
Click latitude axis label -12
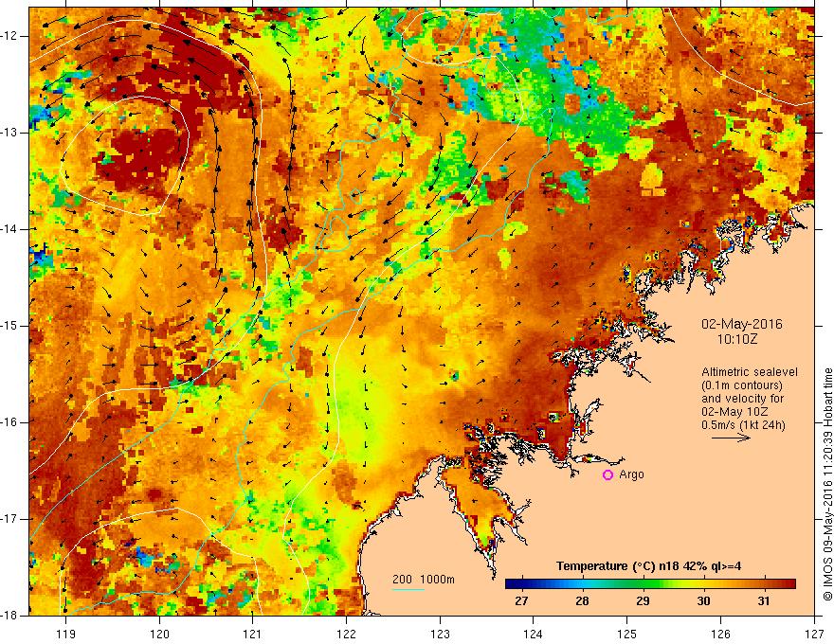(10, 36)
